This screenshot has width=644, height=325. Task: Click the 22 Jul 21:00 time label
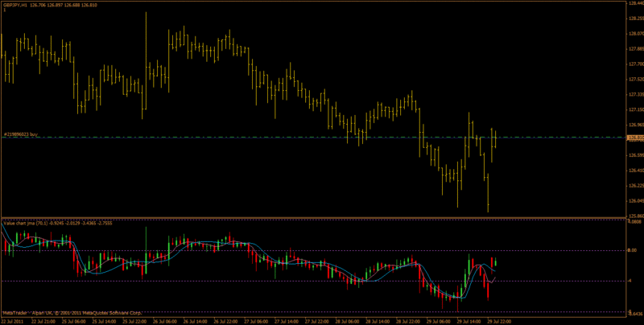tap(42, 321)
